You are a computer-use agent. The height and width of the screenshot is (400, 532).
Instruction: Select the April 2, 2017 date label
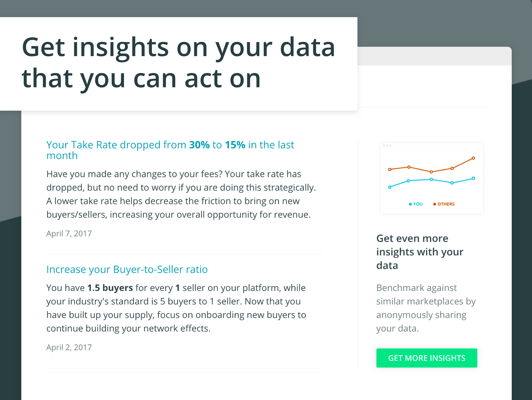[69, 347]
